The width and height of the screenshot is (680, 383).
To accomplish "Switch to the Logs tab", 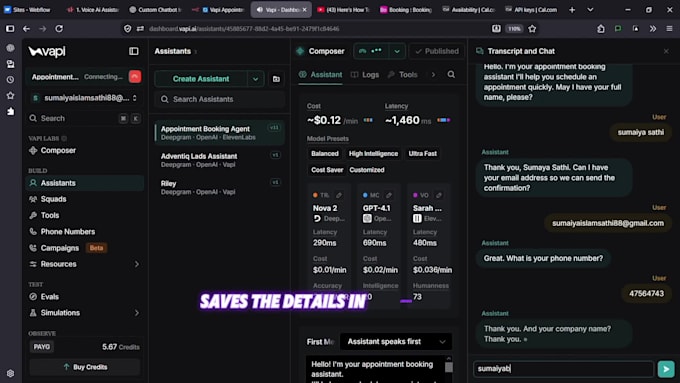I will [x=365, y=75].
